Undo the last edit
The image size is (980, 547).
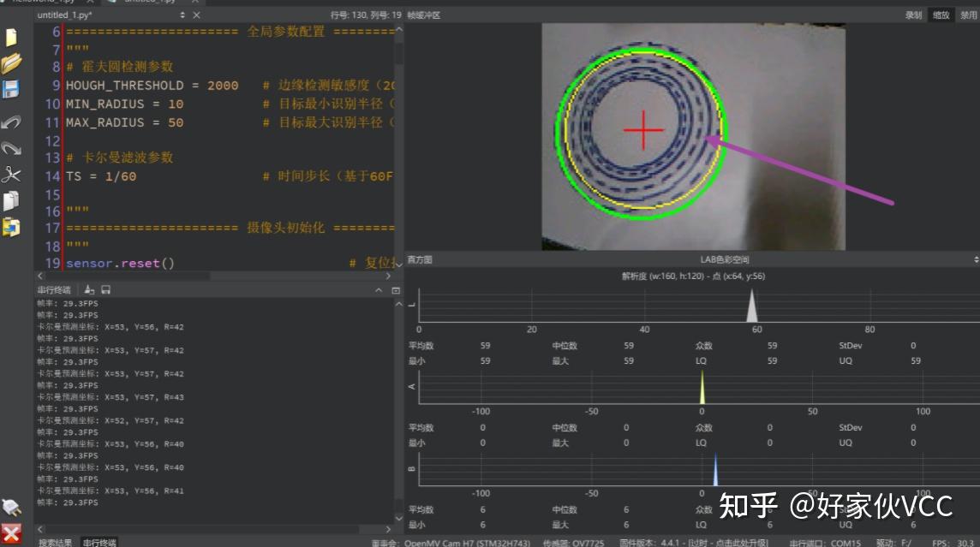(x=12, y=121)
